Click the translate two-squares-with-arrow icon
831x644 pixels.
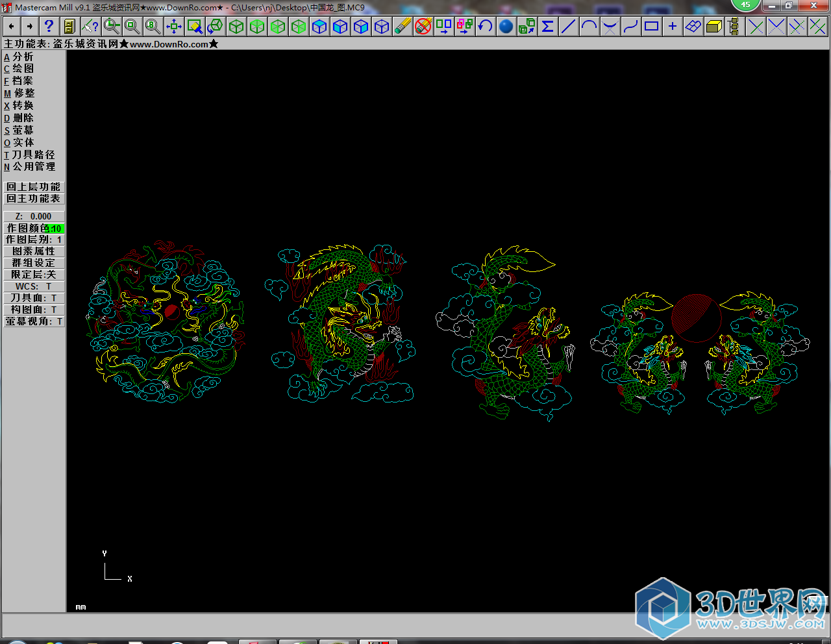point(444,26)
